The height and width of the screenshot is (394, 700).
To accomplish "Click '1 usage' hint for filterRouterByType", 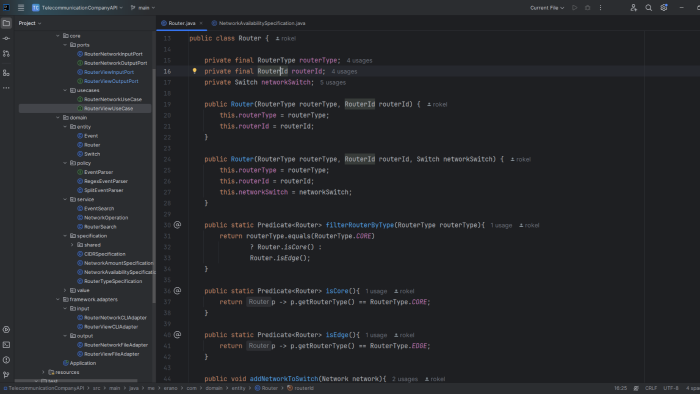I will [x=501, y=225].
